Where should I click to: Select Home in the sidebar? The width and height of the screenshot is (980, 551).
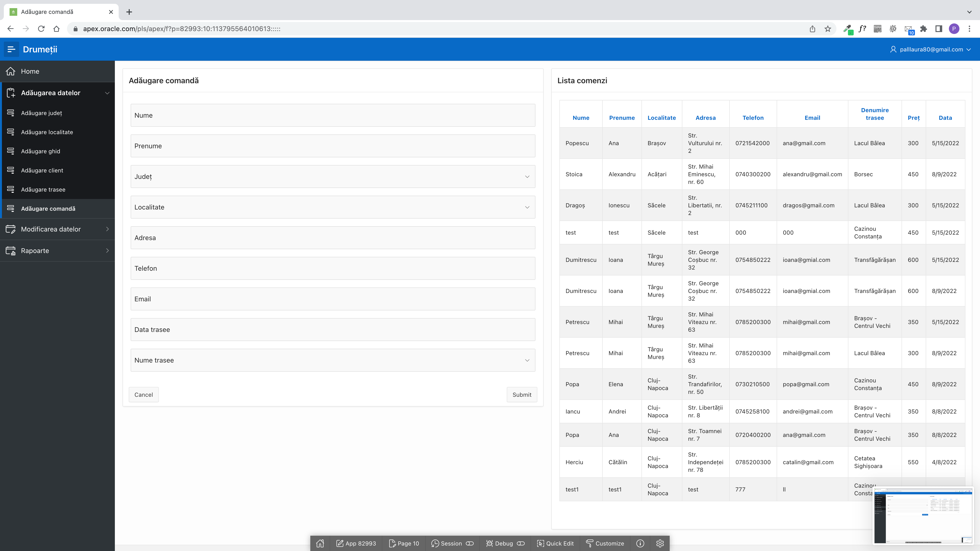(30, 71)
